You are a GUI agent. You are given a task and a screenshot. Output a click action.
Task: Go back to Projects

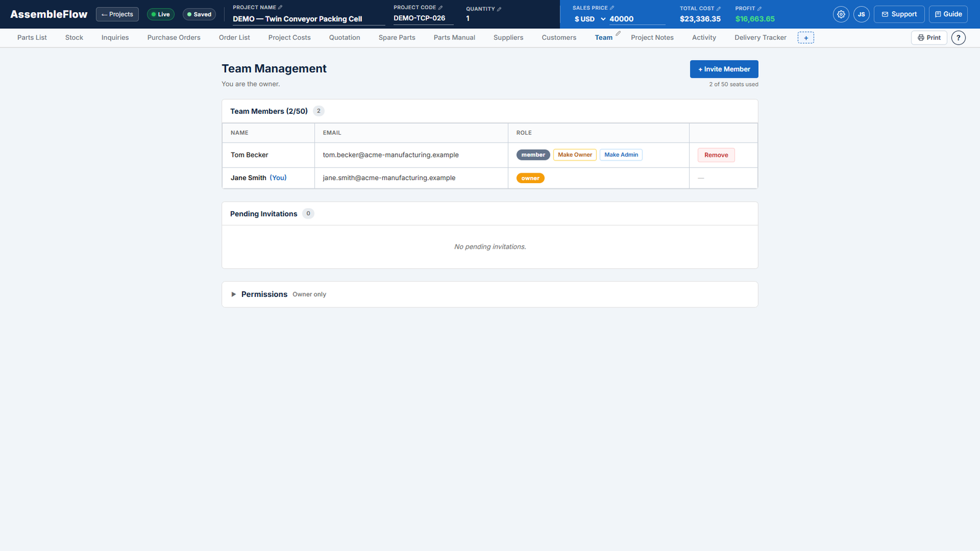click(118, 14)
